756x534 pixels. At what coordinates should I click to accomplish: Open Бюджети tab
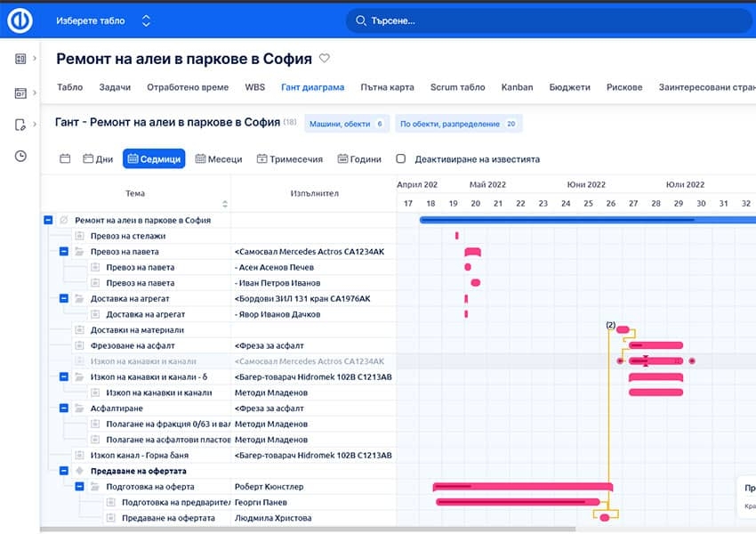pyautogui.click(x=569, y=87)
